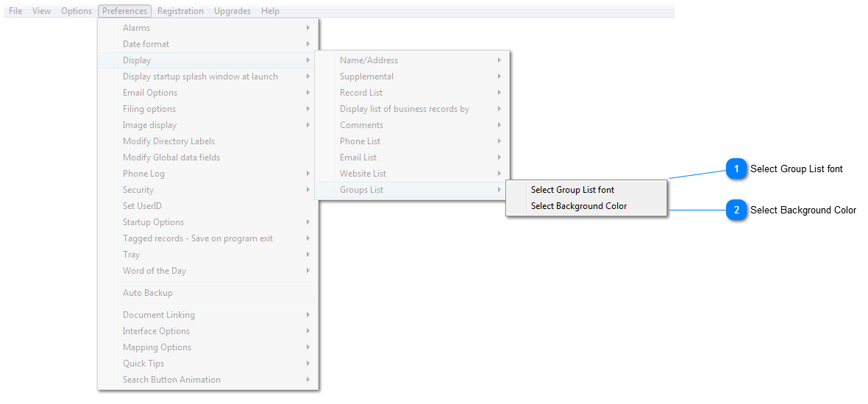Open the Upgrades menu
Image resolution: width=868 pixels, height=404 pixels.
pos(232,11)
